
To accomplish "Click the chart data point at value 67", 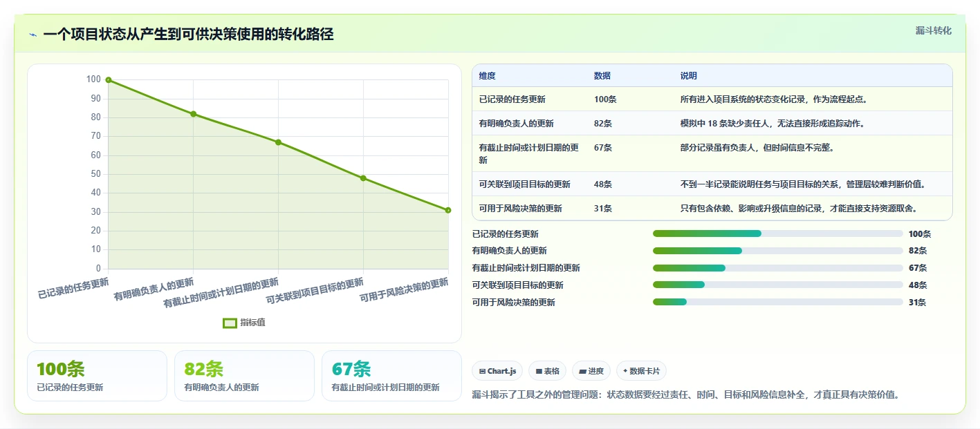I will pos(278,142).
